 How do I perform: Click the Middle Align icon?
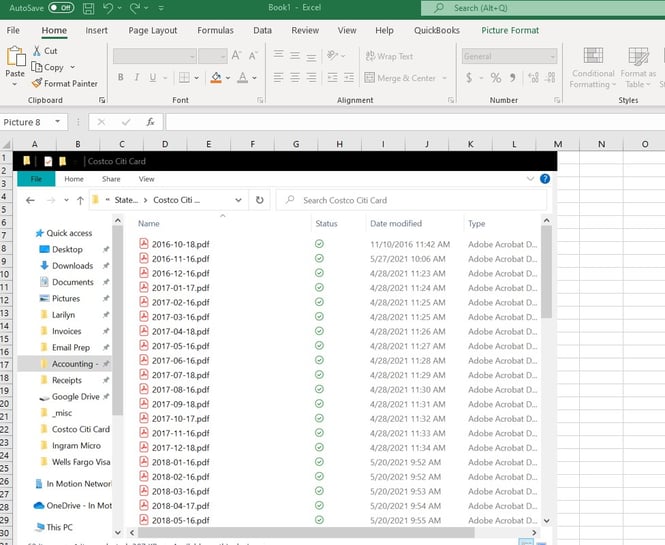295,56
